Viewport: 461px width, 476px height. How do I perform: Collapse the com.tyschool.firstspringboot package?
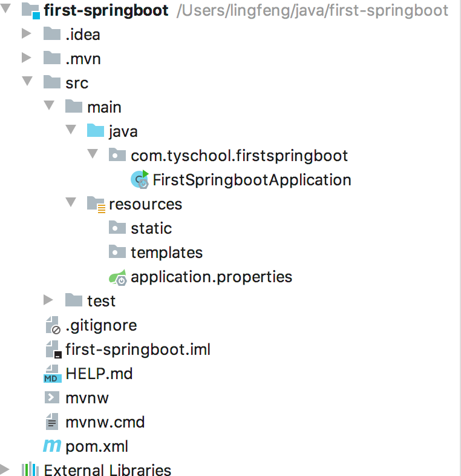(x=93, y=155)
